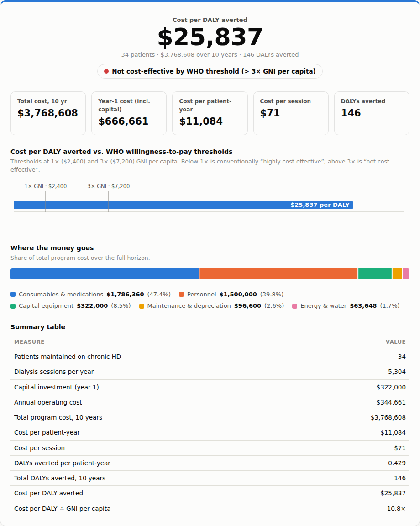Click the large $25,837 headline figure
This screenshot has height=526, width=420.
coord(210,37)
